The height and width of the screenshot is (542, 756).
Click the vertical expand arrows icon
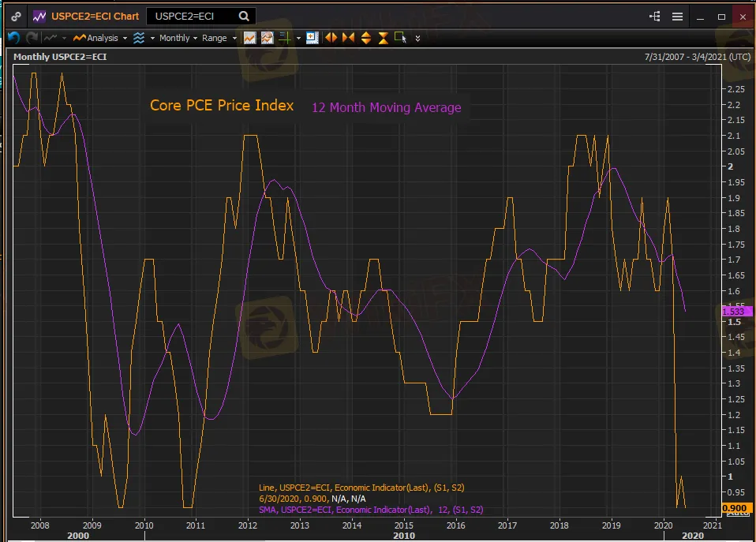pyautogui.click(x=365, y=38)
